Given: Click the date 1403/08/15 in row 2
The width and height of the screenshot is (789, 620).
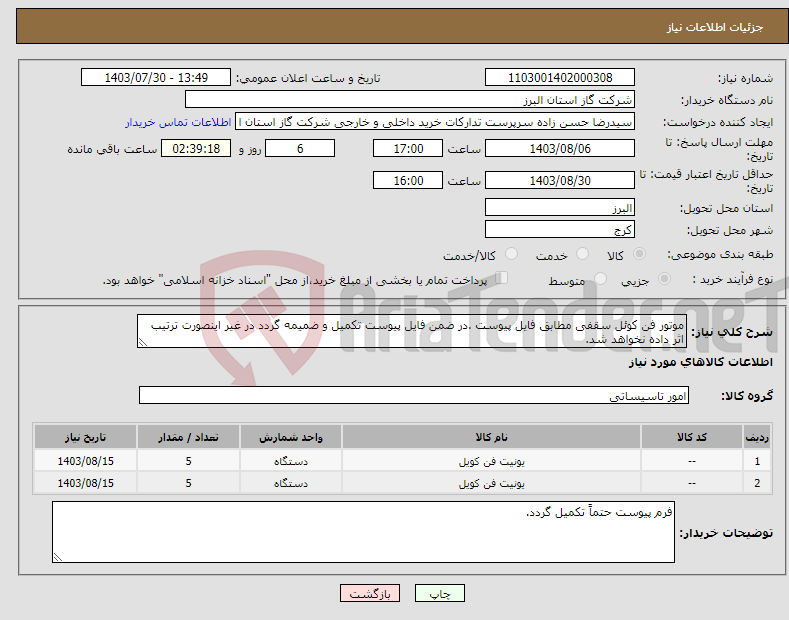Looking at the screenshot, I should [x=86, y=483].
